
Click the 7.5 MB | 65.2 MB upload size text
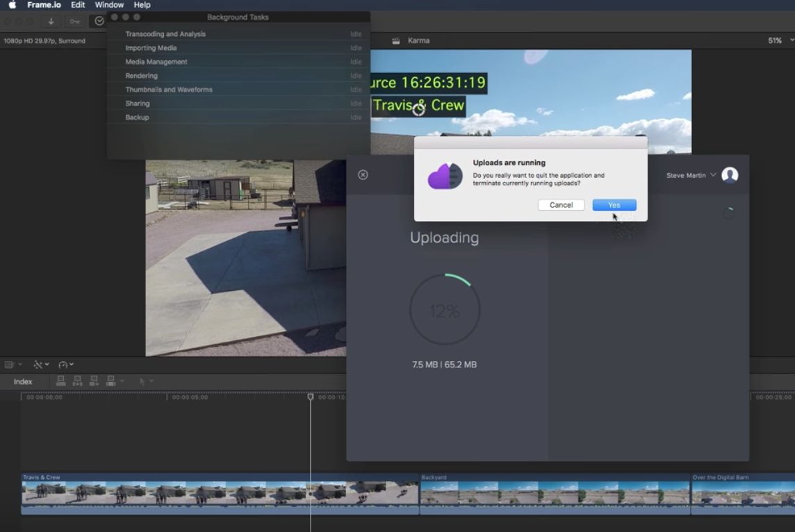(x=444, y=365)
